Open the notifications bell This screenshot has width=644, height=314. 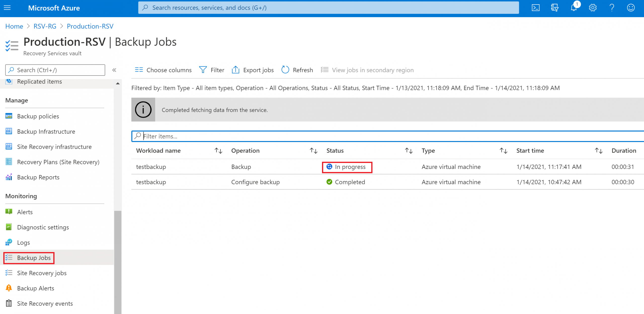(574, 8)
